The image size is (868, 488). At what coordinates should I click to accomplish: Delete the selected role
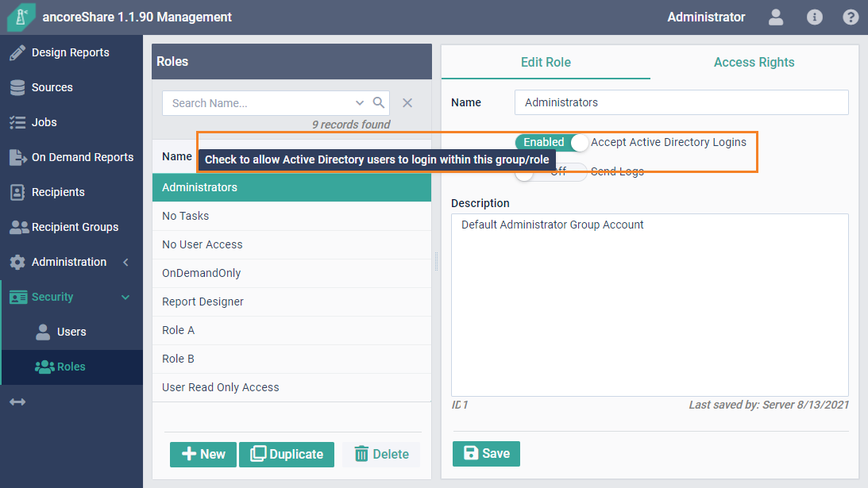pos(381,454)
